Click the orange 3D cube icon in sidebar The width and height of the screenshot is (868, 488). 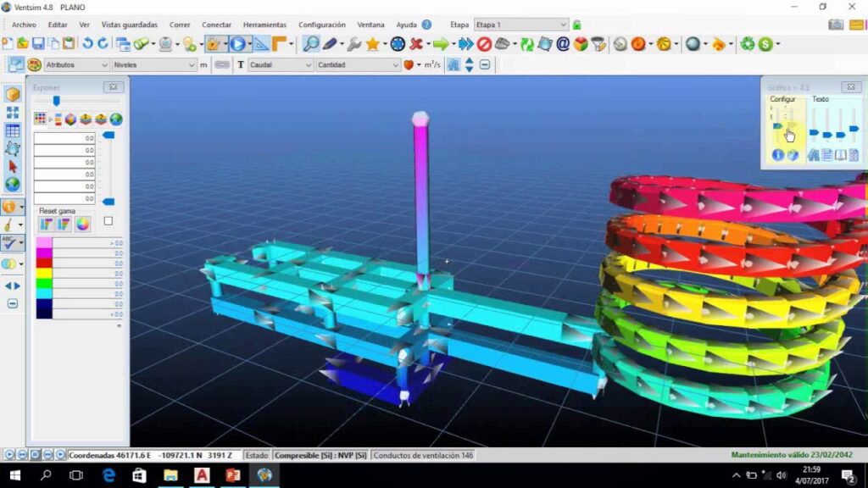[12, 94]
